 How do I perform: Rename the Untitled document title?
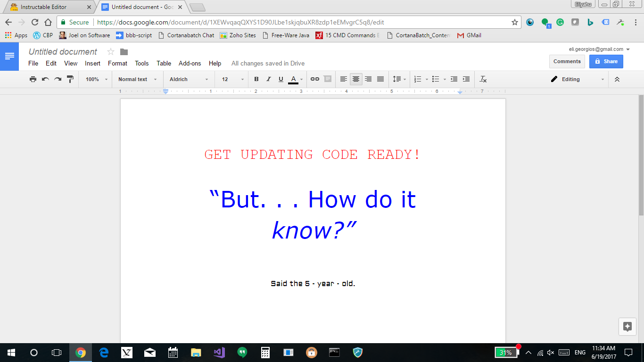pyautogui.click(x=63, y=52)
